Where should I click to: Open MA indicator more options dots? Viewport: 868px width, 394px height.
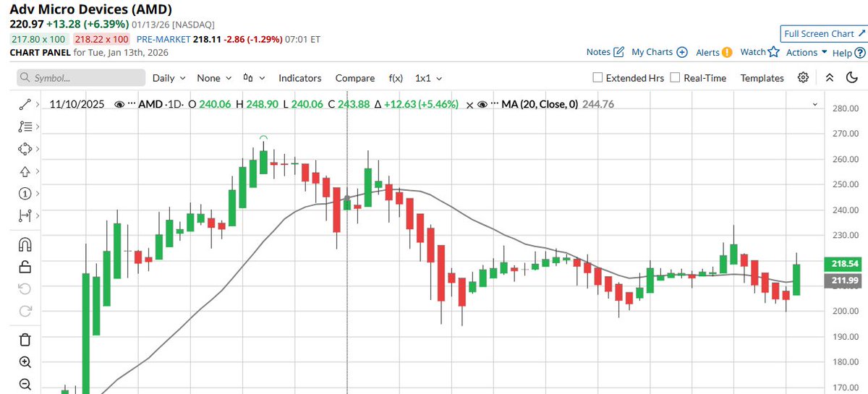[x=495, y=104]
